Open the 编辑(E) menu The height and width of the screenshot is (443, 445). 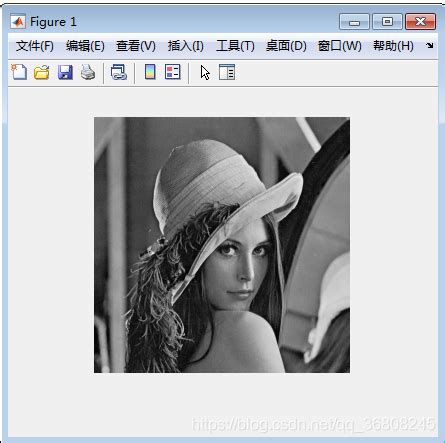coord(85,46)
